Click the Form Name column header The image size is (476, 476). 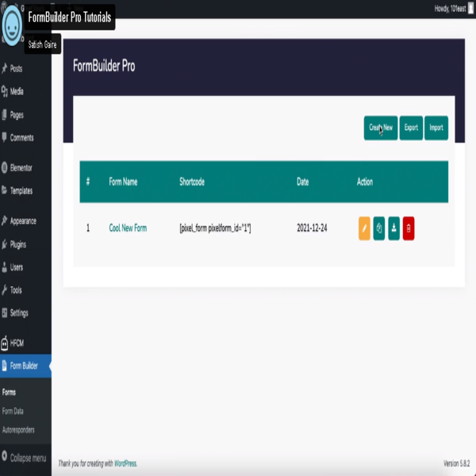[123, 182]
